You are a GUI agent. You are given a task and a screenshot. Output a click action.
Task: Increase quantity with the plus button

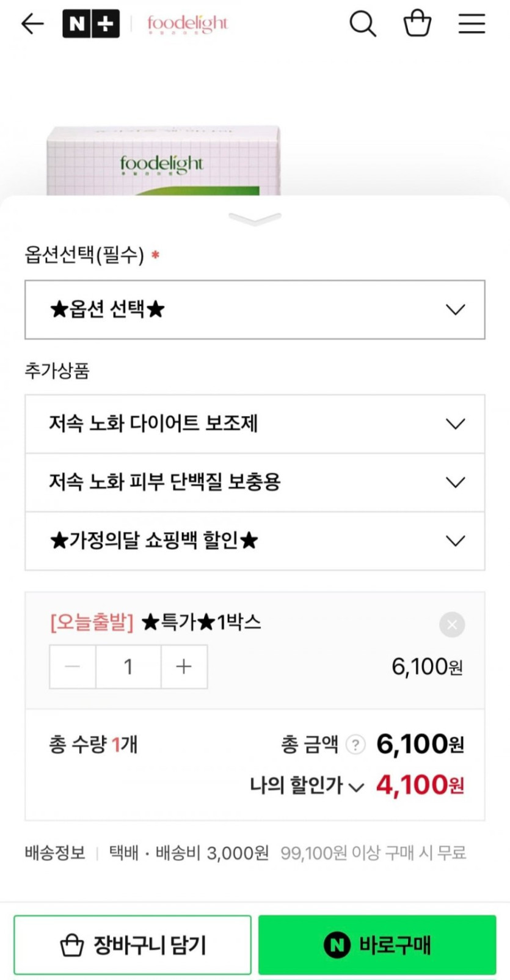coord(184,667)
